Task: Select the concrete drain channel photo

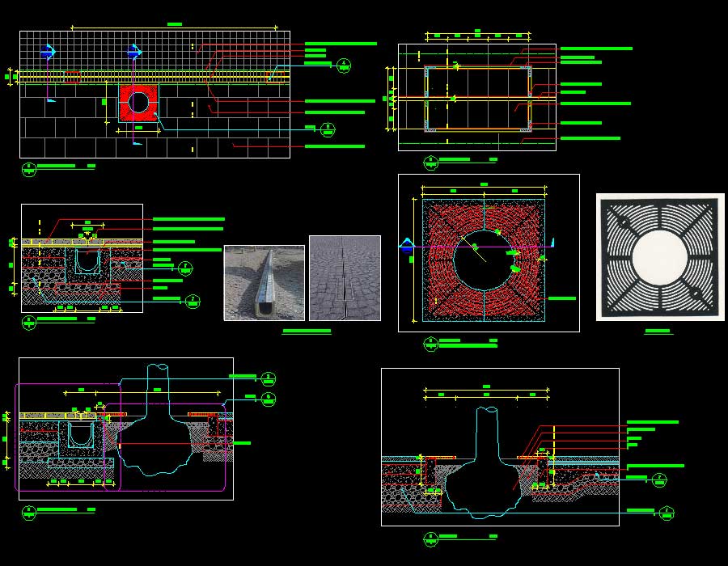Action: click(264, 283)
